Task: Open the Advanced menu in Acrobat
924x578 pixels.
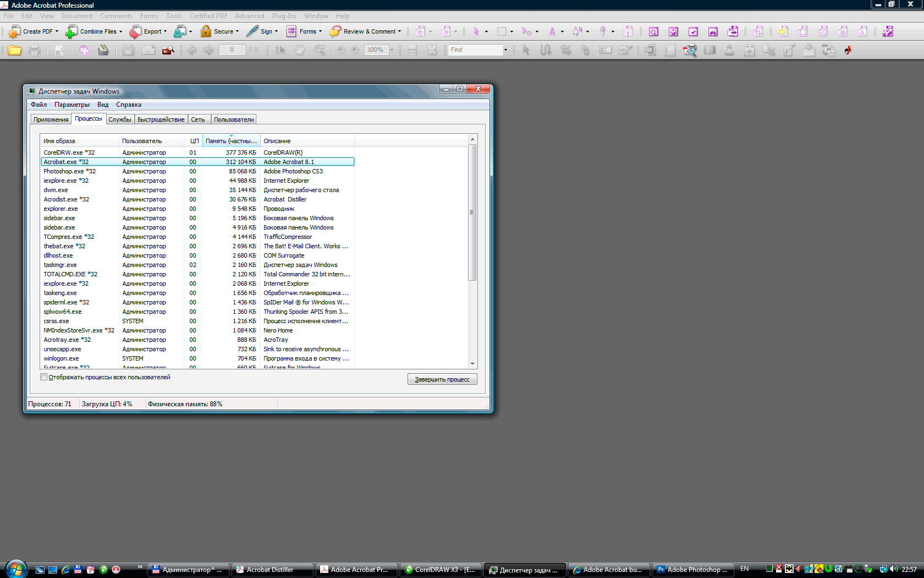Action: (250, 16)
